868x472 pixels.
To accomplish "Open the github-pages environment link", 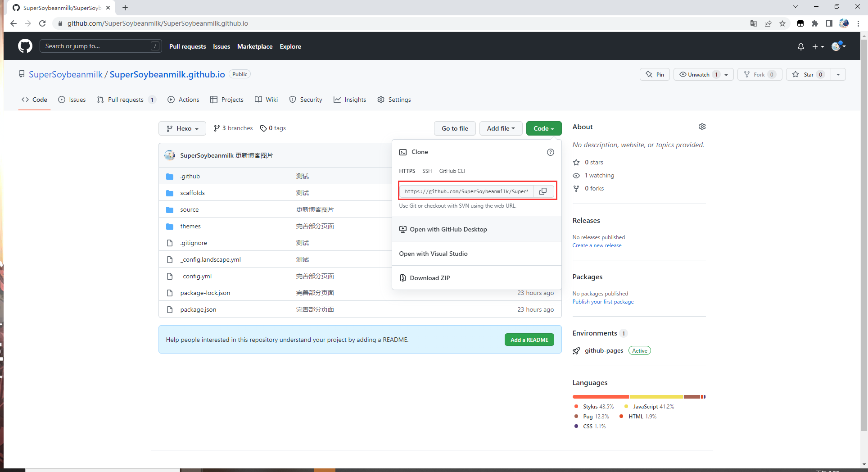I will click(604, 351).
